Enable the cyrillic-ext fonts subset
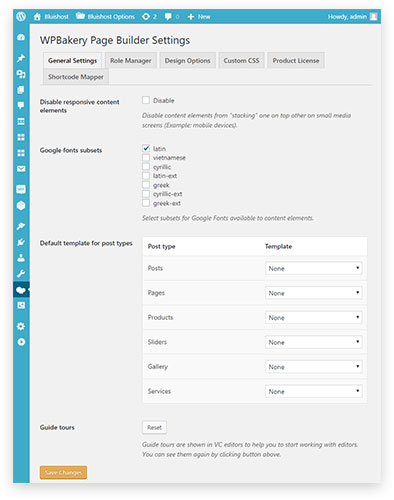The height and width of the screenshot is (500, 394). click(x=146, y=194)
